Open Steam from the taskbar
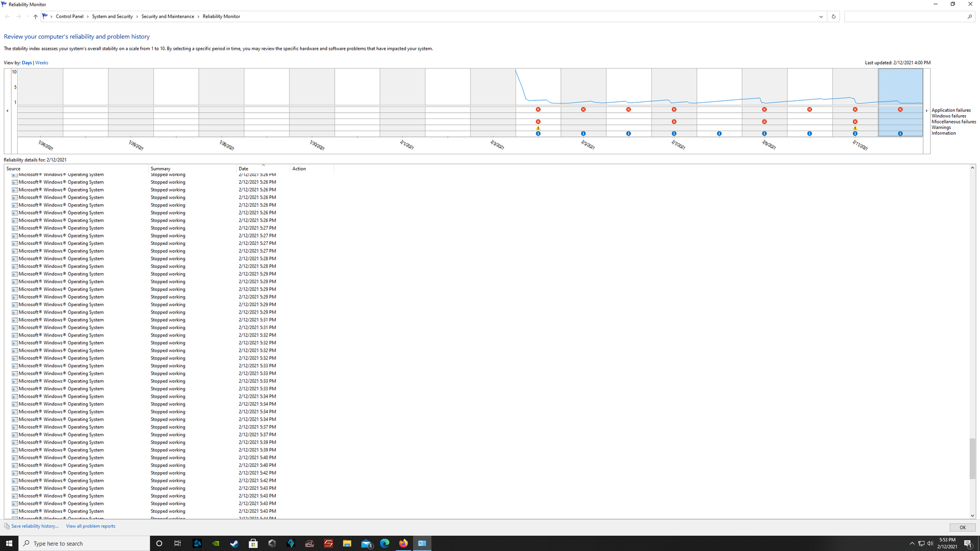The width and height of the screenshot is (980, 551). [234, 543]
